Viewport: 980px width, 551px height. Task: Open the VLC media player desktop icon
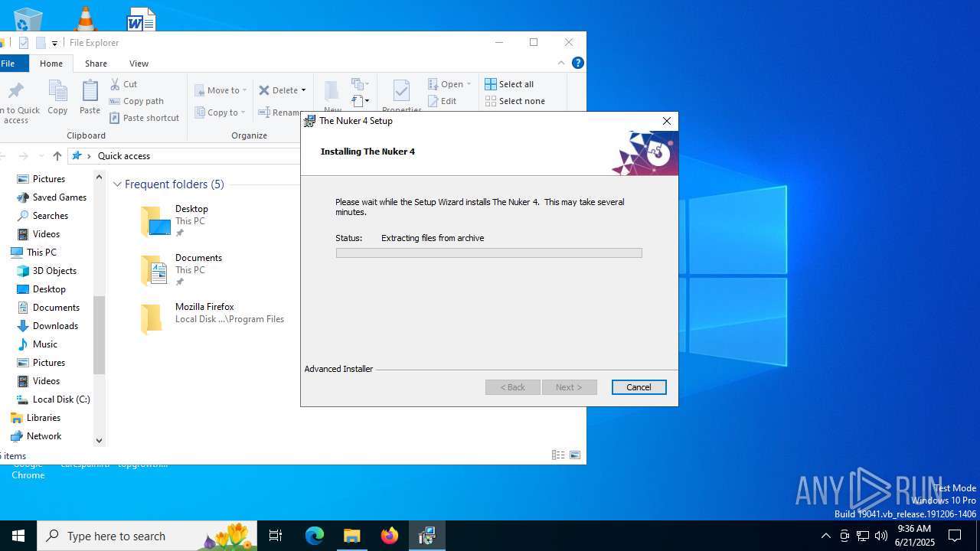pyautogui.click(x=85, y=18)
